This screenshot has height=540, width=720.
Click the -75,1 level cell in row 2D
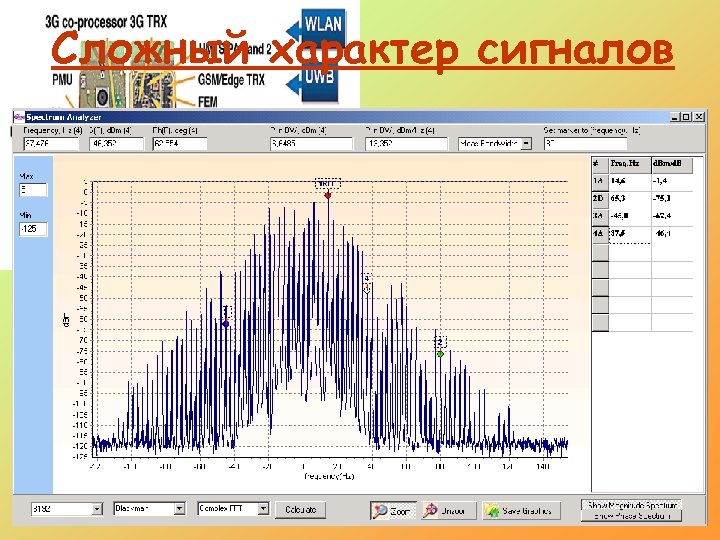pyautogui.click(x=672, y=199)
